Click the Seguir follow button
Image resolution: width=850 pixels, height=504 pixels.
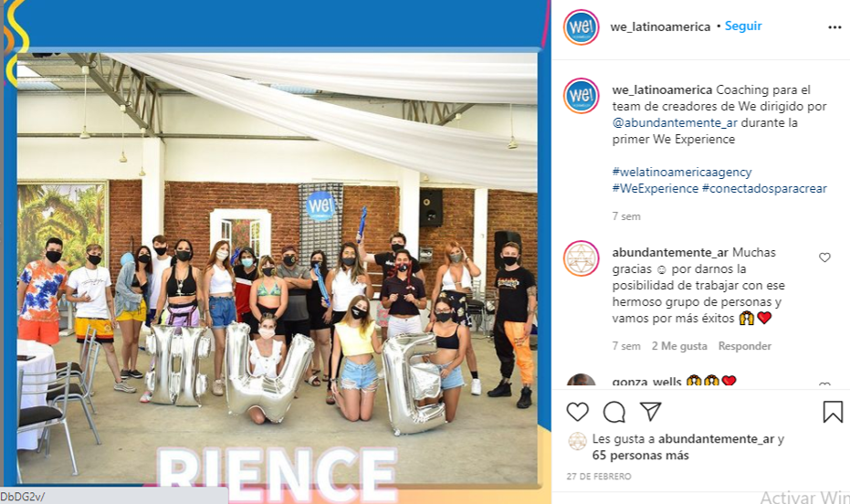click(x=743, y=26)
